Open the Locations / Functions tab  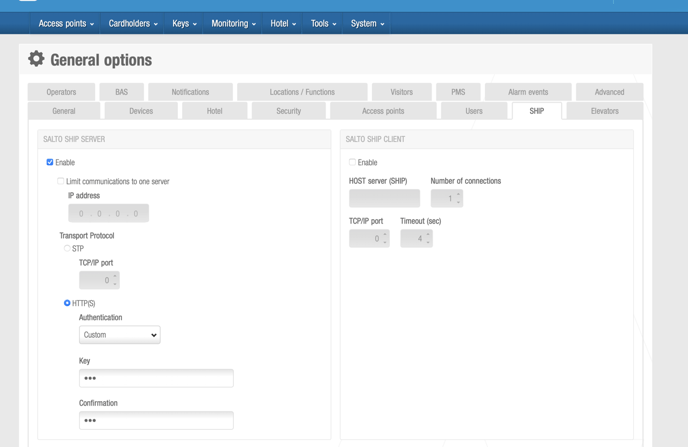302,92
